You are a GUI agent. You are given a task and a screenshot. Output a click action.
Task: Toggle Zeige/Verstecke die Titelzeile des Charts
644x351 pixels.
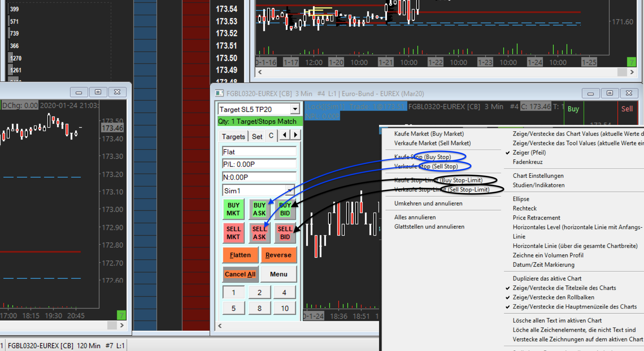point(564,288)
